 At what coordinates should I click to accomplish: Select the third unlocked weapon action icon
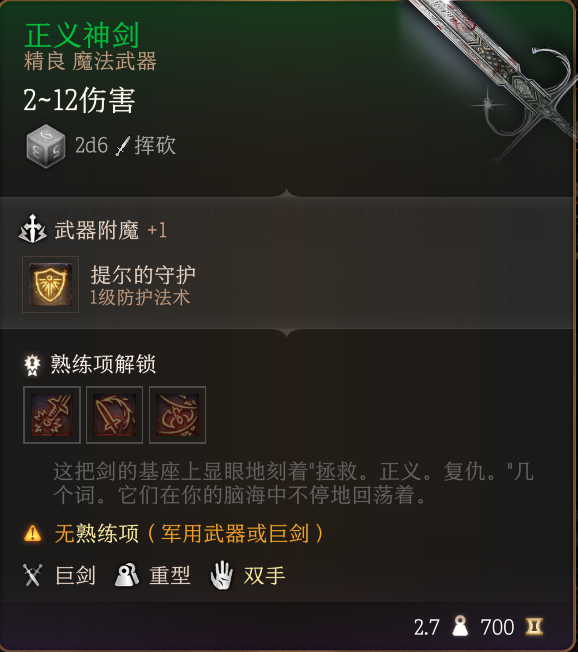pos(178,415)
